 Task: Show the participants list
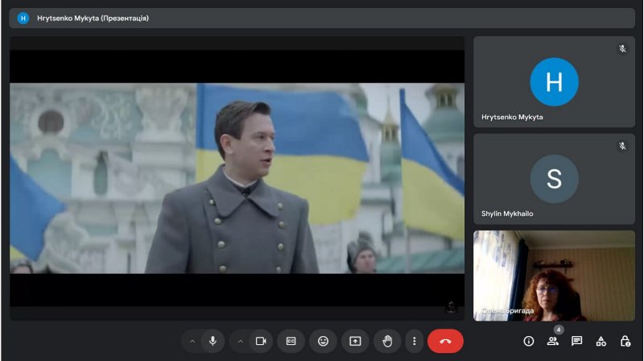pos(552,342)
